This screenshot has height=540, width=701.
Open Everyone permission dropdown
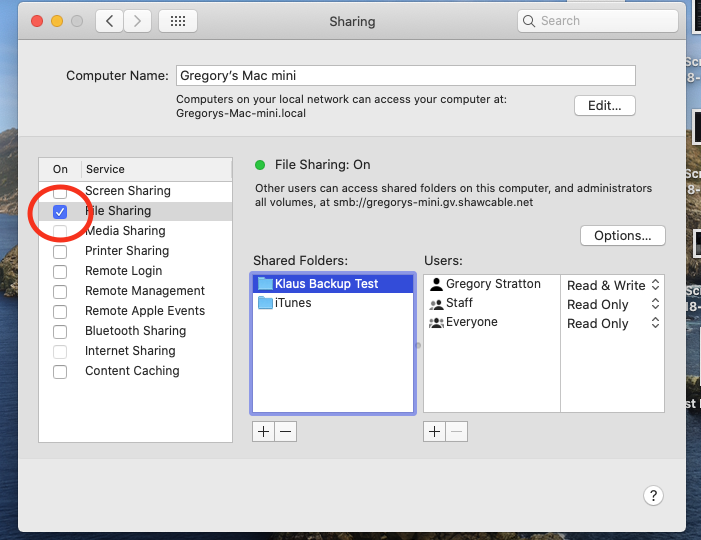point(612,323)
